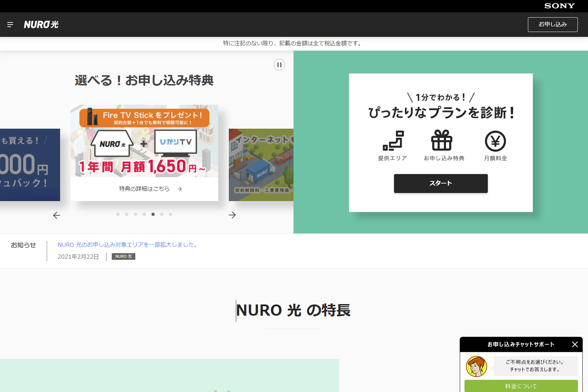Click the NURO 光 logo
Viewport: 588px width, 392px height.
(x=41, y=25)
